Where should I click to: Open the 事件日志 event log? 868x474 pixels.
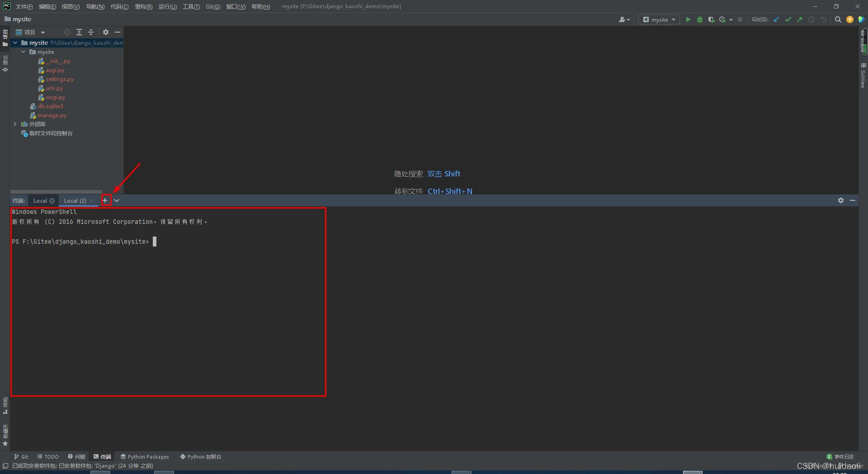click(x=840, y=457)
